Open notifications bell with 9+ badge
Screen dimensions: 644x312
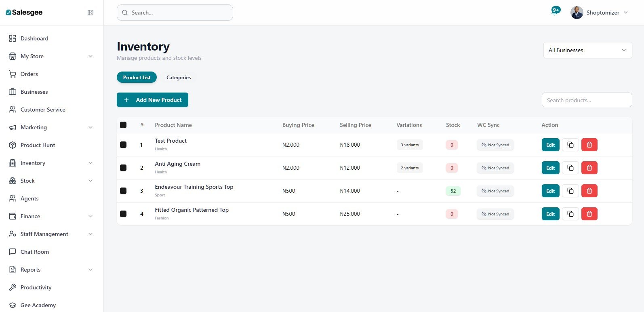click(x=555, y=11)
